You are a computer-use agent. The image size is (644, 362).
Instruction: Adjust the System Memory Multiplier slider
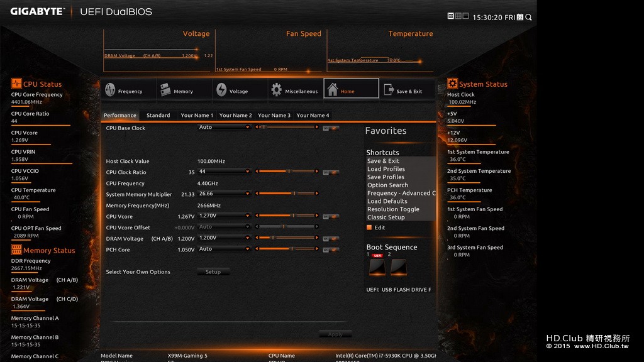[x=287, y=194]
